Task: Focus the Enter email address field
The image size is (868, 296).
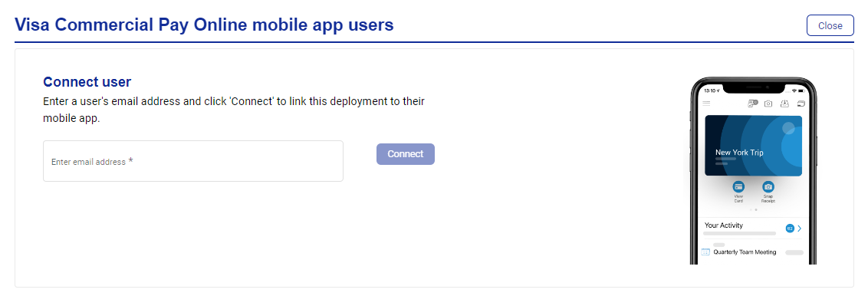Action: pyautogui.click(x=193, y=161)
